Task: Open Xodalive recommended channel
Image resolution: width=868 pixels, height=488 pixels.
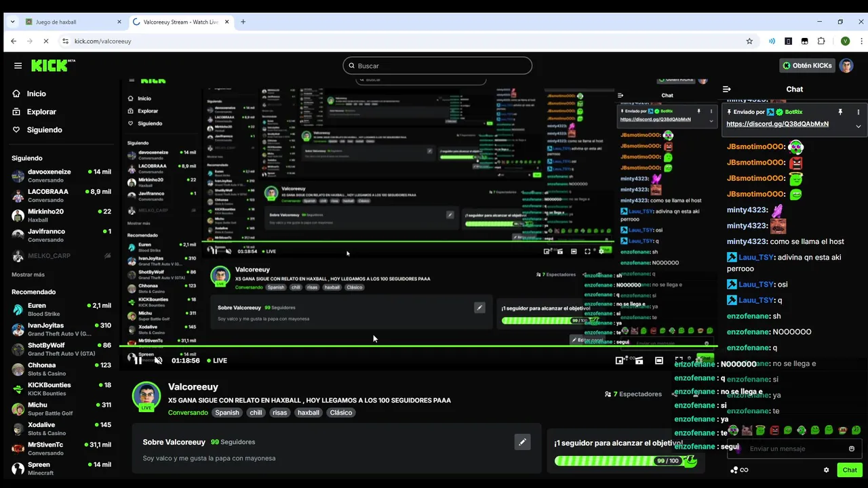Action: [x=61, y=428]
